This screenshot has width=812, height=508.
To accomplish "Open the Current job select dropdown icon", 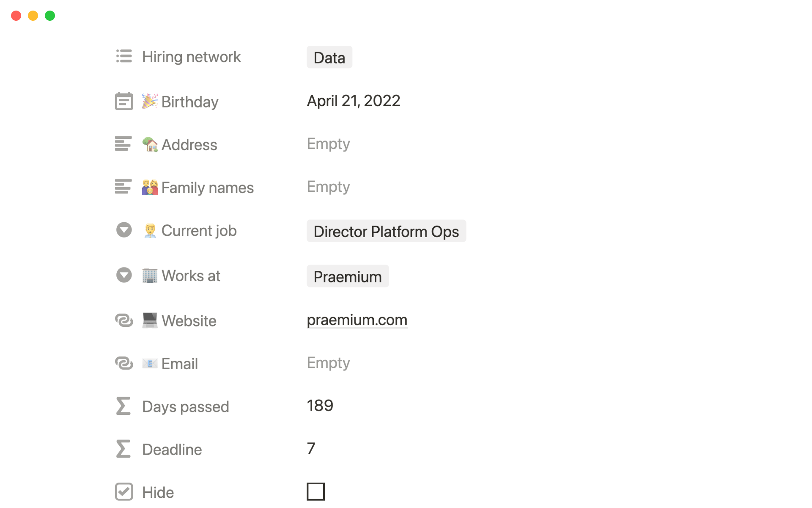I will point(124,230).
